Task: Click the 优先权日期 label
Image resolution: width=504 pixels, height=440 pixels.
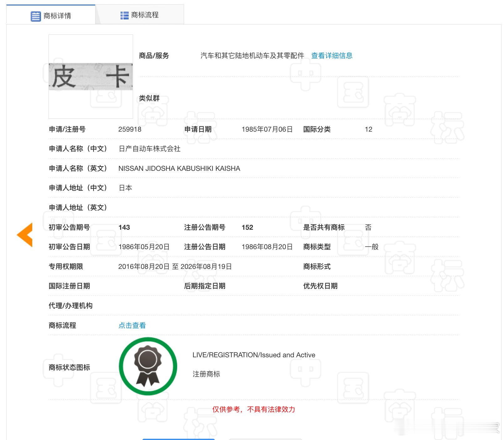Action: [x=320, y=286]
